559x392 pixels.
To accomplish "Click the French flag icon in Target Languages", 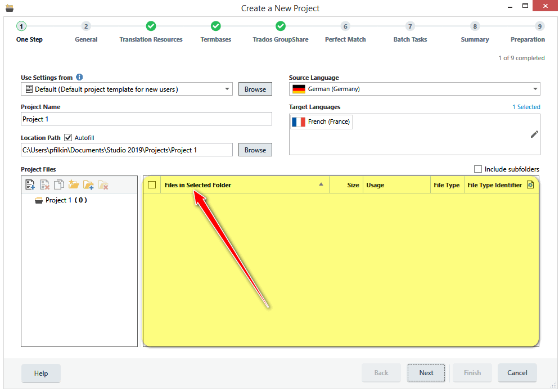I will click(x=299, y=121).
